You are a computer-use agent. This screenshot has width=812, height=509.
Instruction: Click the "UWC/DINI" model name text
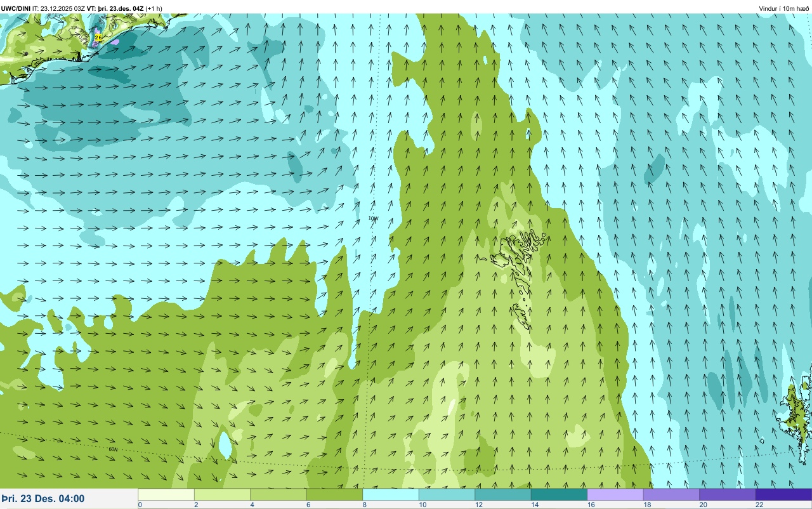click(x=16, y=8)
